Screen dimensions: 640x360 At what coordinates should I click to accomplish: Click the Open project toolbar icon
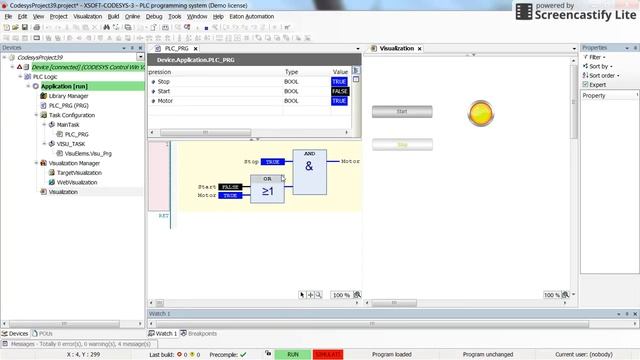point(16,27)
